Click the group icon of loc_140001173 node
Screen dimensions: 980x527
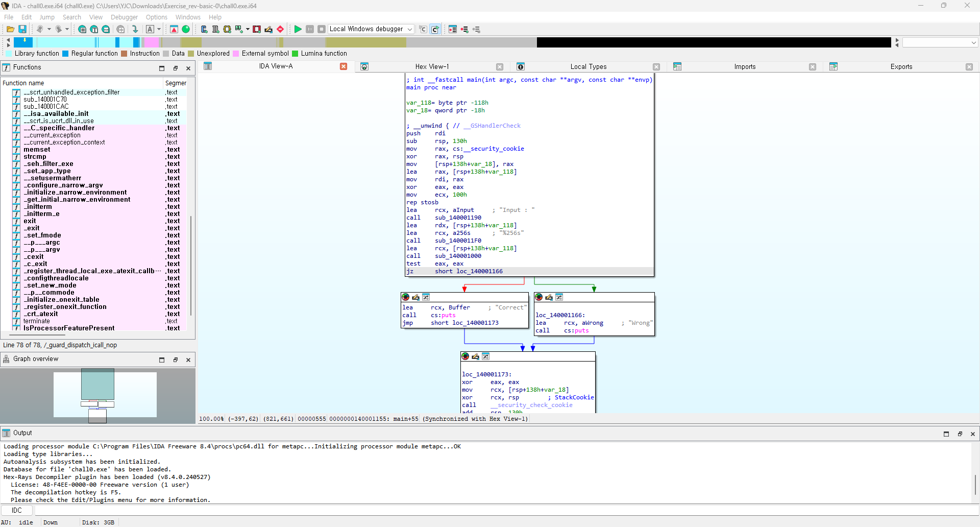[x=486, y=356]
